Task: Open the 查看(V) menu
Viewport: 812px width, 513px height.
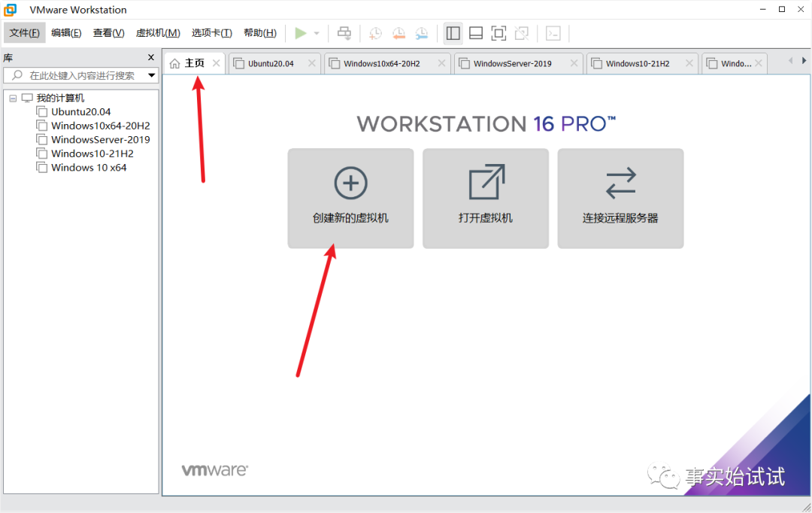Action: pos(109,33)
